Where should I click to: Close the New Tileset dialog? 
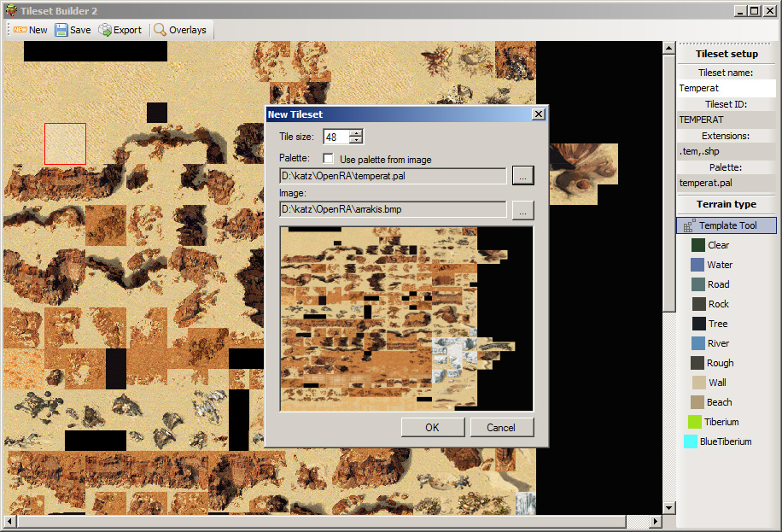coord(539,114)
